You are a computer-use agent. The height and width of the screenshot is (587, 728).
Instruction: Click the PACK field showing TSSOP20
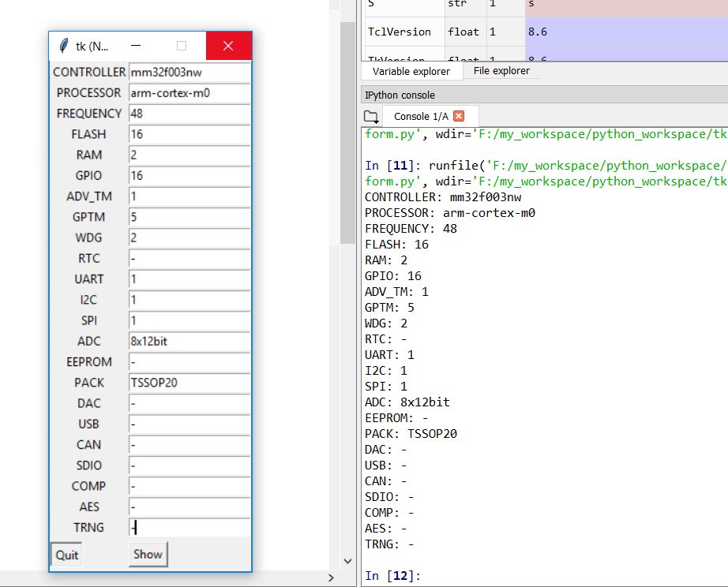point(188,382)
